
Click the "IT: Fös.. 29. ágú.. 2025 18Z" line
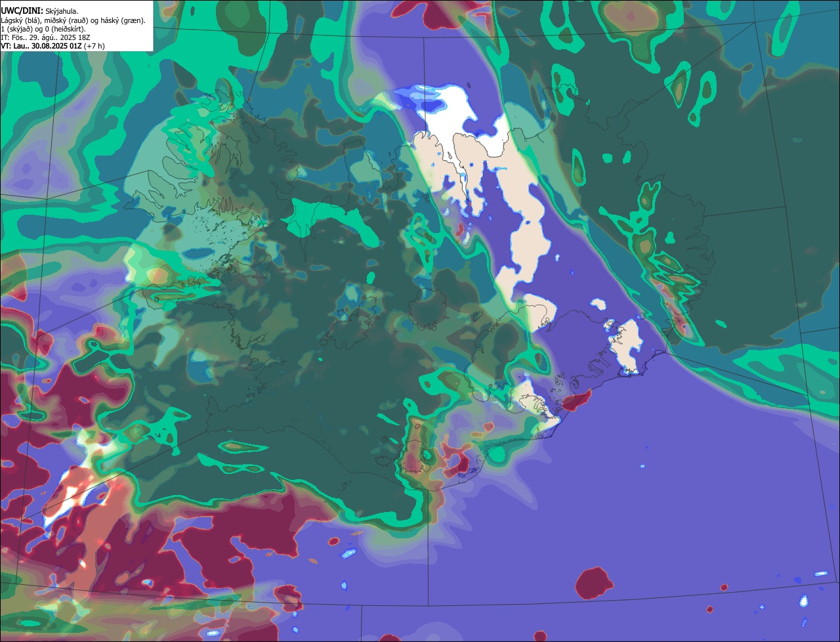(x=44, y=37)
